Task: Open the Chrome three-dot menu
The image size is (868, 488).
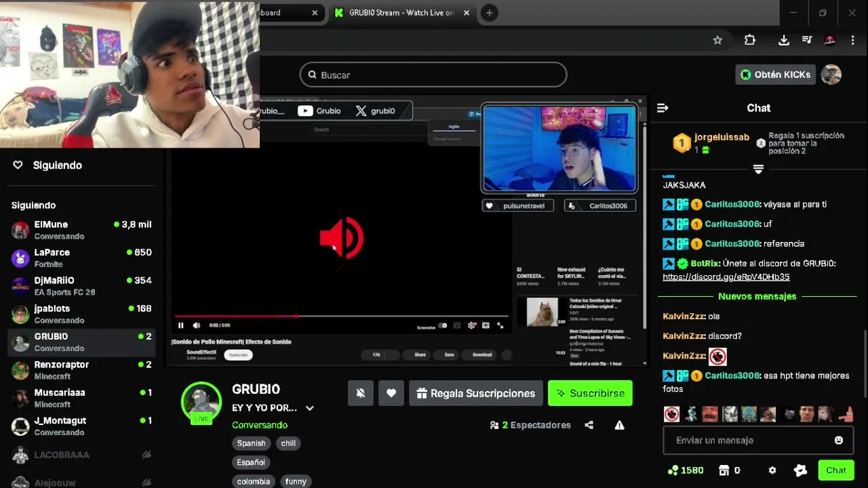Action: [x=852, y=40]
